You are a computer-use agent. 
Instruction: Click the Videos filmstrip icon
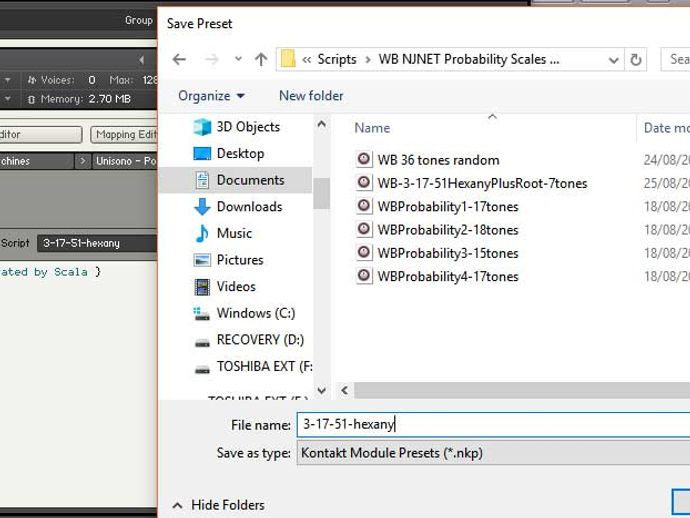[x=202, y=287]
